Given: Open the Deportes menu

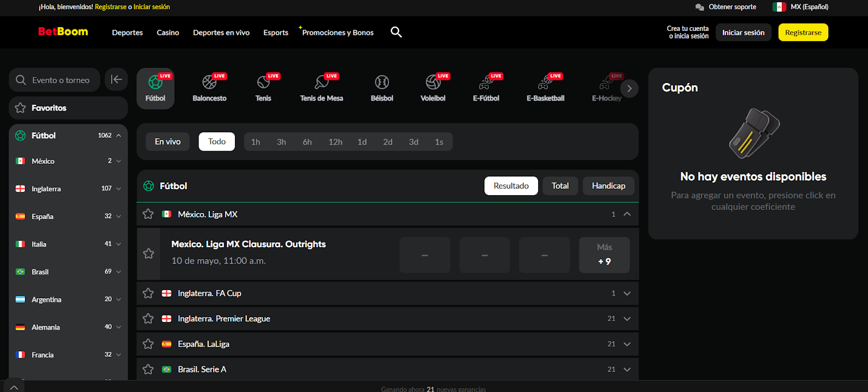Looking at the screenshot, I should click(x=127, y=33).
